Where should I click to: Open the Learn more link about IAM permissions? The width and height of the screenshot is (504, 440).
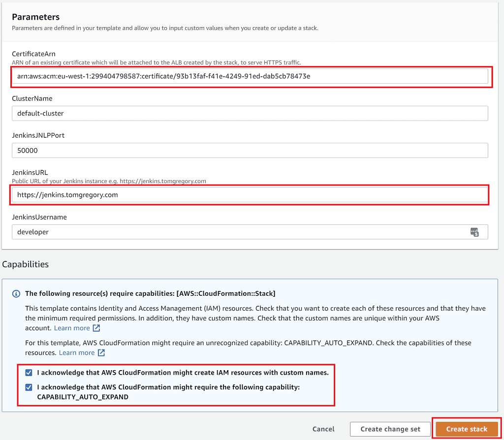coord(73,328)
